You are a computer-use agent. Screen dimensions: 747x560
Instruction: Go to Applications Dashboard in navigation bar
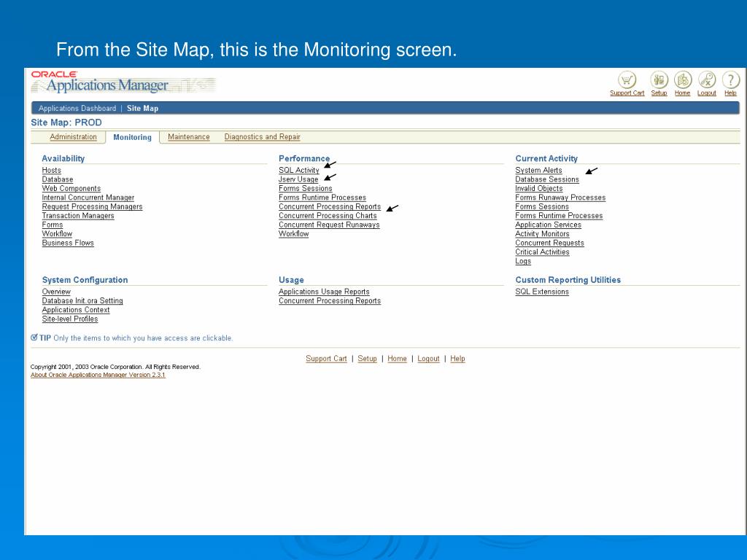click(x=77, y=109)
